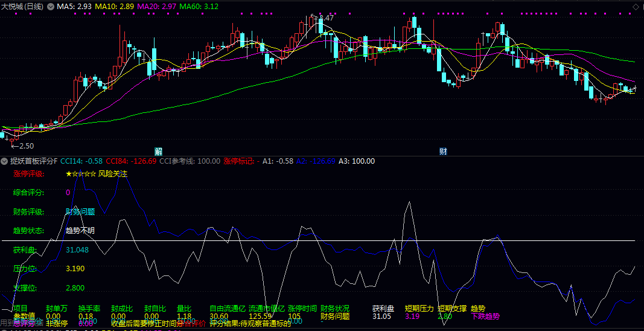Click the 下跌趋势 trend text
The height and width of the screenshot is (331, 644).
[485, 316]
